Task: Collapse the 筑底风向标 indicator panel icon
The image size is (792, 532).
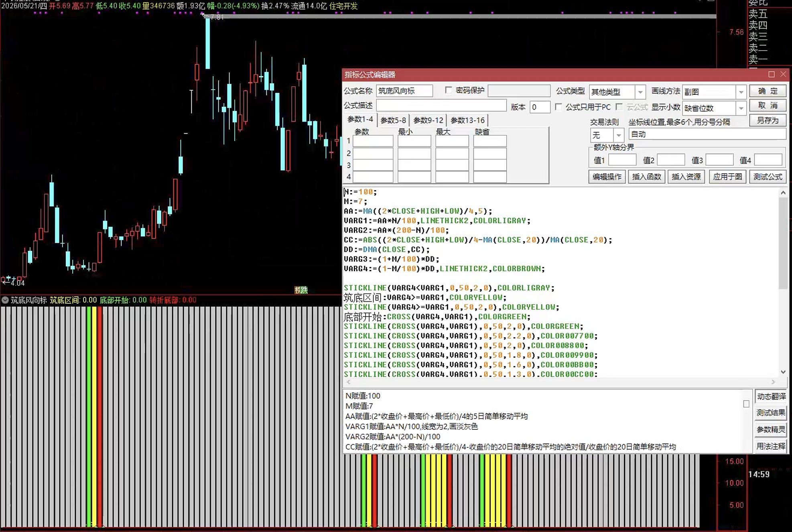Action: click(x=5, y=300)
